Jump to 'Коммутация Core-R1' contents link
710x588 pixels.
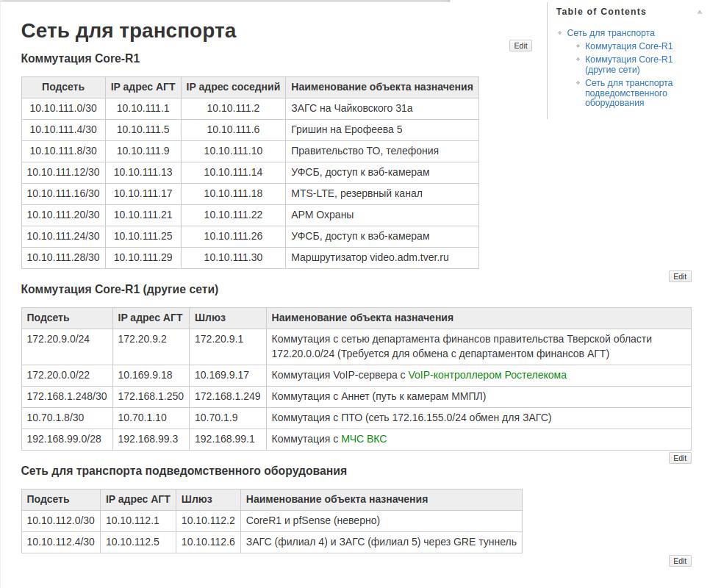628,46
